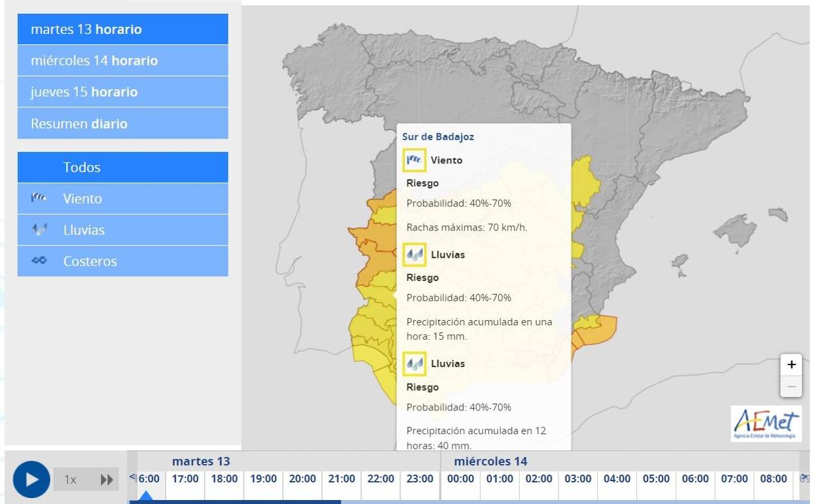817x504 pixels.
Task: Click the first Lluvias warning icon in popup
Action: click(414, 255)
